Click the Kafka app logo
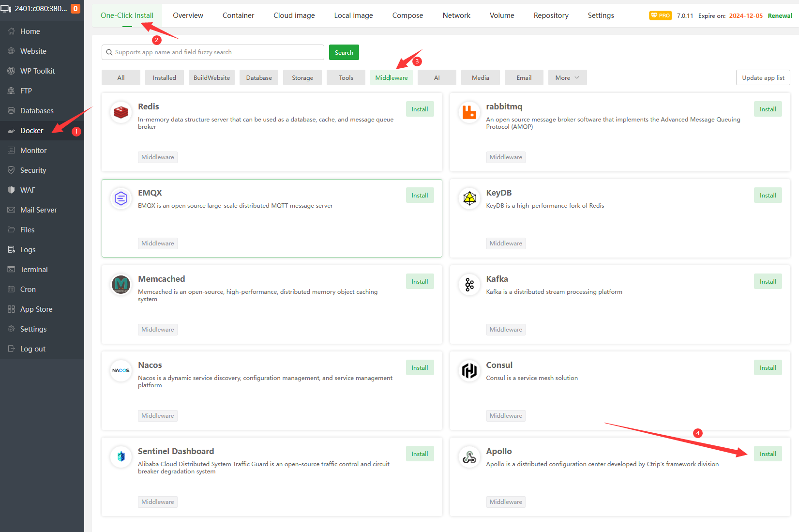The image size is (799, 532). coord(469,285)
